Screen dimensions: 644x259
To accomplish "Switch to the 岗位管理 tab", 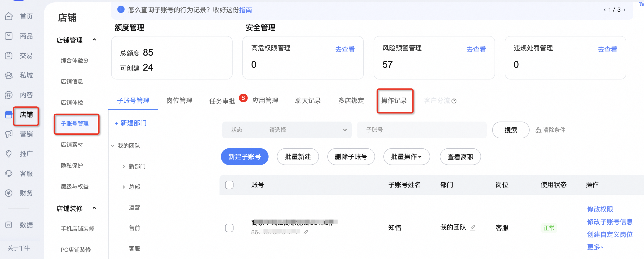I will point(179,101).
